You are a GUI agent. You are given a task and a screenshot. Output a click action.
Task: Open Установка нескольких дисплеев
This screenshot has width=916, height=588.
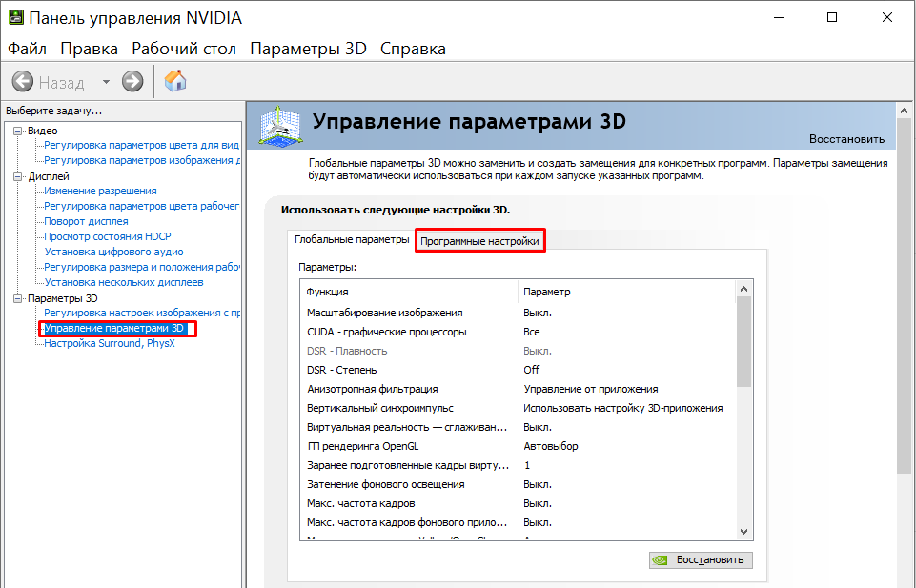pos(124,282)
